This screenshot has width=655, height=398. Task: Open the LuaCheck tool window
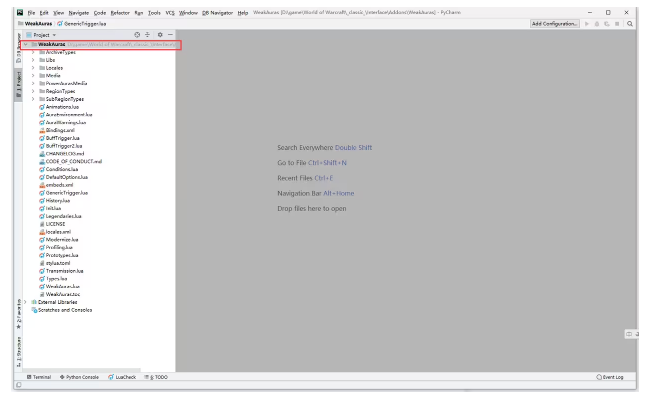122,377
